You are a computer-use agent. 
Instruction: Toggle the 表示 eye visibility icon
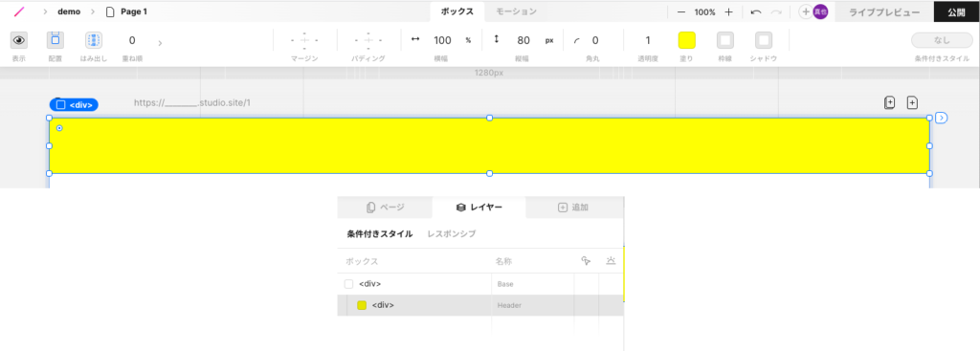pyautogui.click(x=19, y=40)
